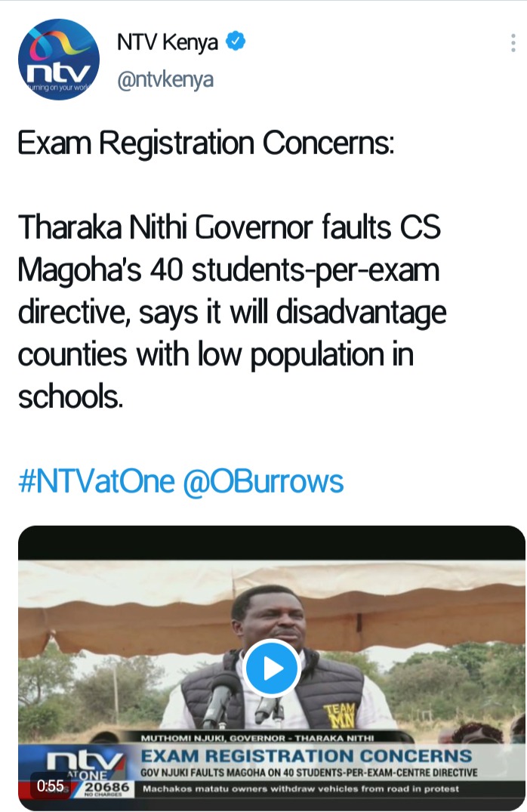Click the @ntvkenya handle
The width and height of the screenshot is (527, 812).
(x=165, y=80)
